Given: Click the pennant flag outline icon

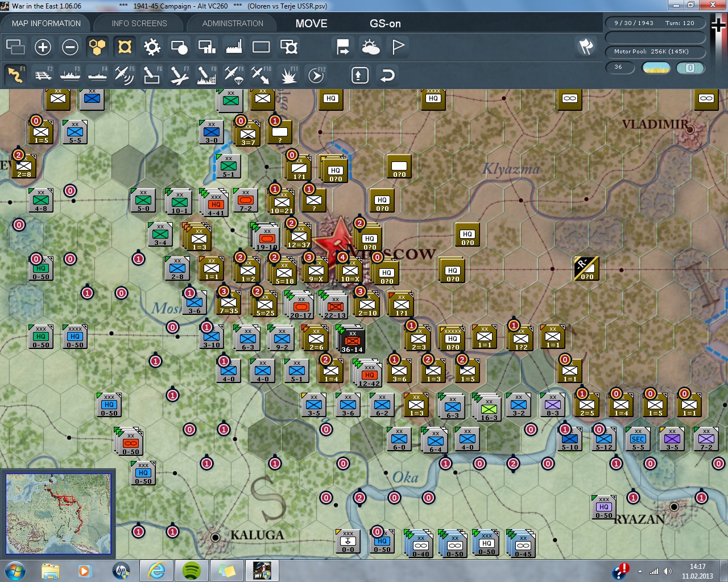Looking at the screenshot, I should coord(398,47).
